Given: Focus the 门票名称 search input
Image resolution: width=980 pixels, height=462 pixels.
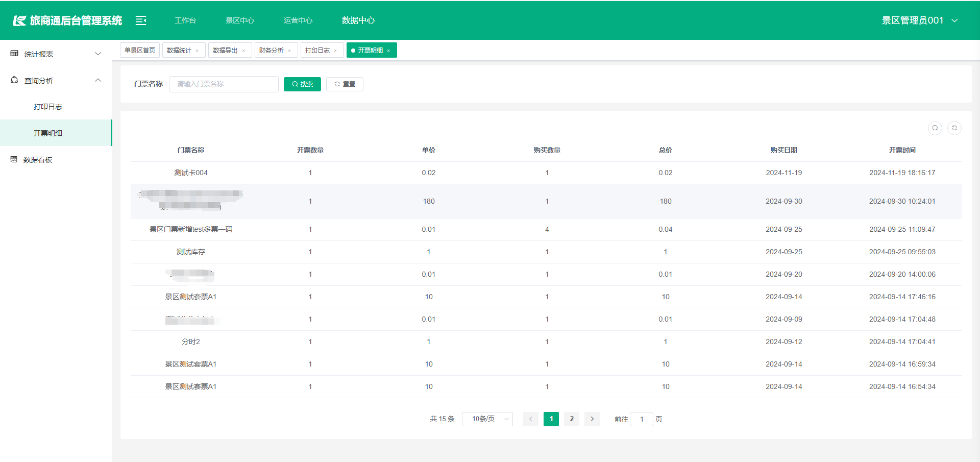Looking at the screenshot, I should tap(224, 84).
